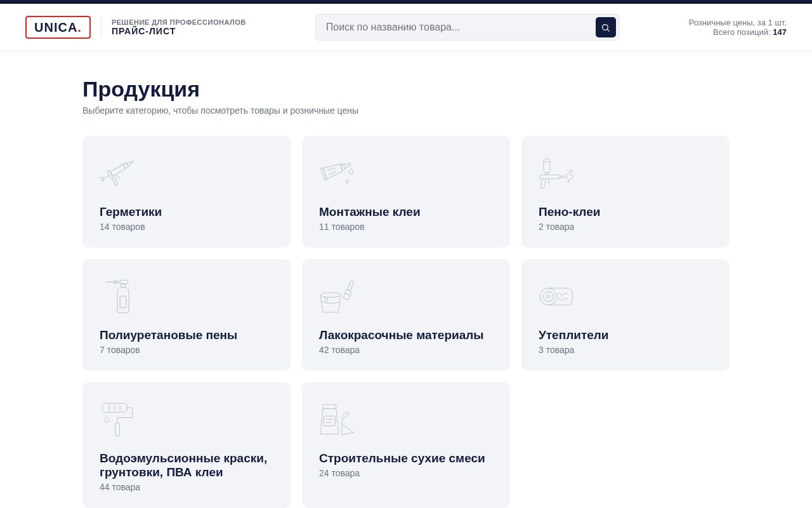The height and width of the screenshot is (508, 812).
Task: Open the Лакокрасочные материалы category title
Action: 402,335
